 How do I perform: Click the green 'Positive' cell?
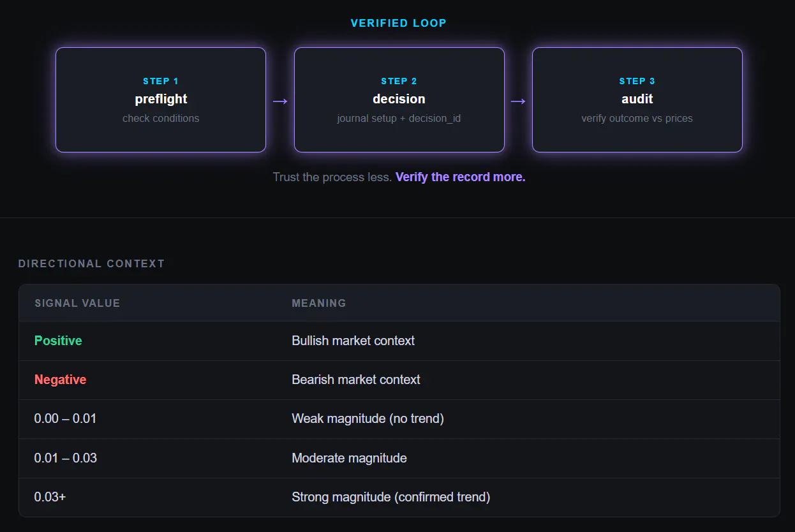coord(58,341)
